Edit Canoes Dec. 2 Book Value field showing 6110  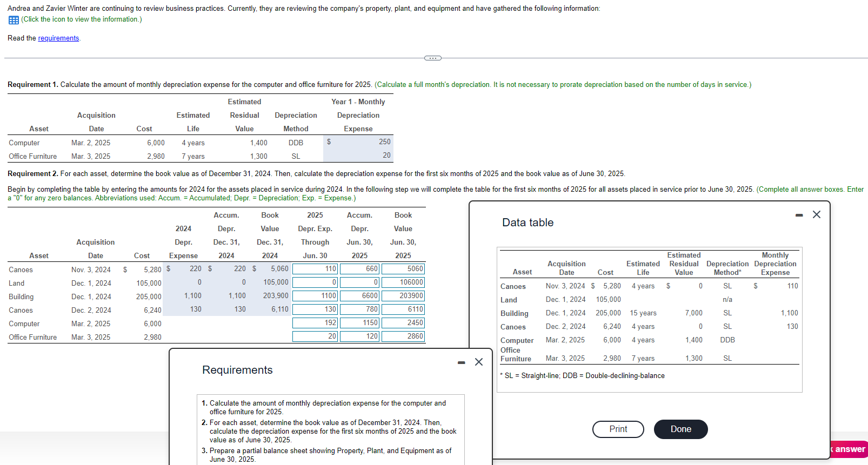tap(403, 309)
